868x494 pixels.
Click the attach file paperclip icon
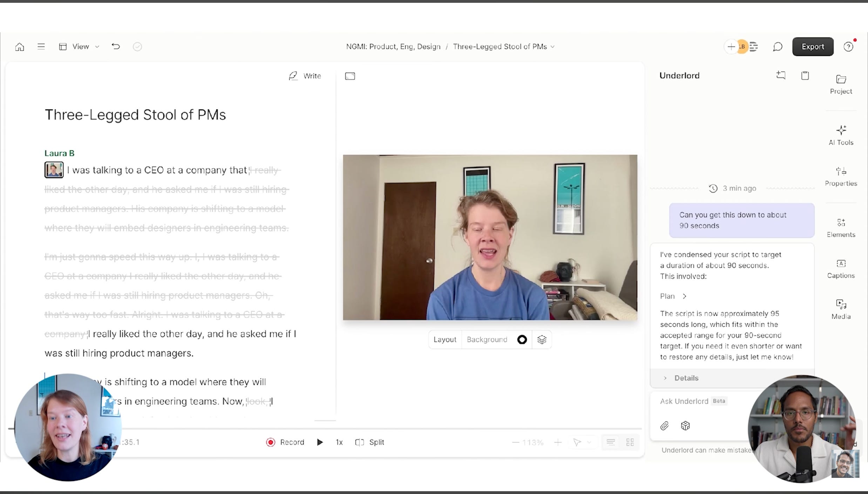[x=664, y=426]
